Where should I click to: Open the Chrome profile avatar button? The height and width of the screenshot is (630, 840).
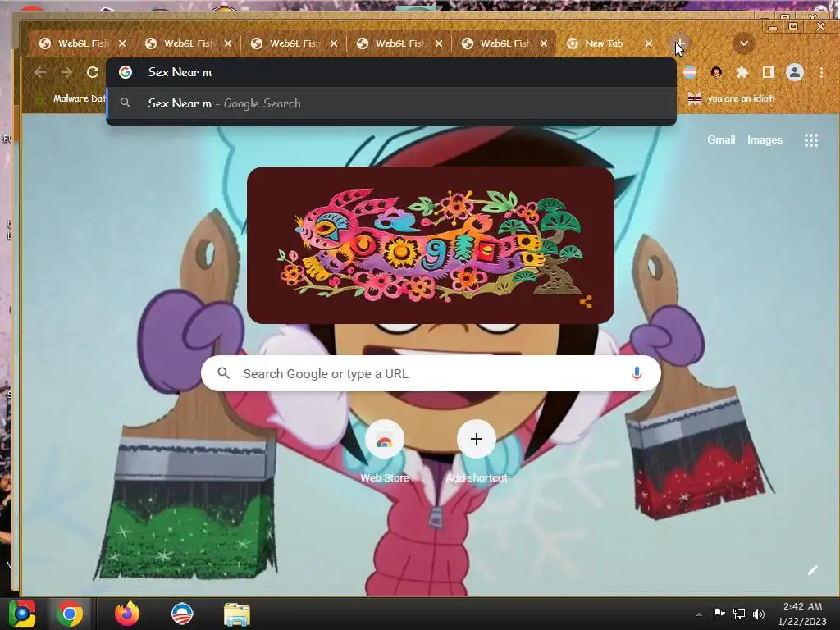click(794, 72)
